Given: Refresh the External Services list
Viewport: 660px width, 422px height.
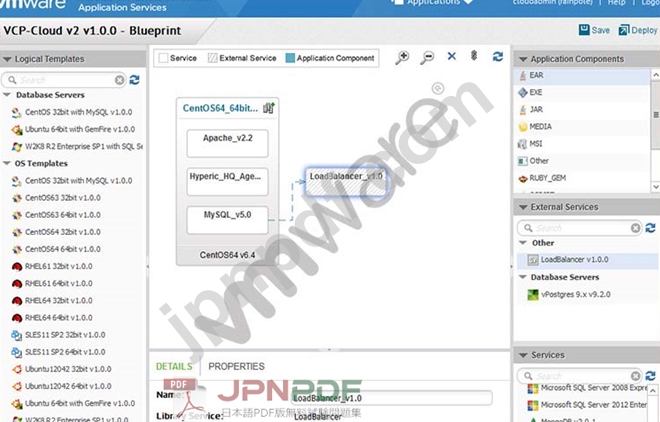Looking at the screenshot, I should pyautogui.click(x=650, y=228).
